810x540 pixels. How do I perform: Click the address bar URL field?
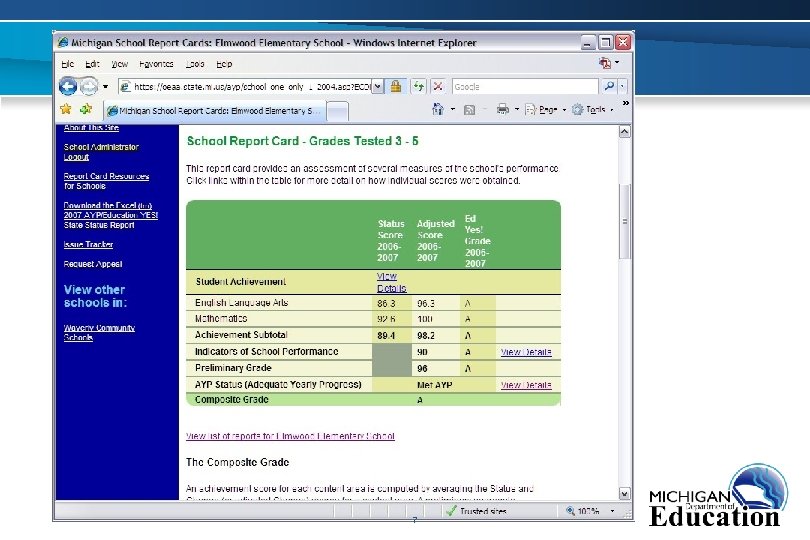click(245, 87)
